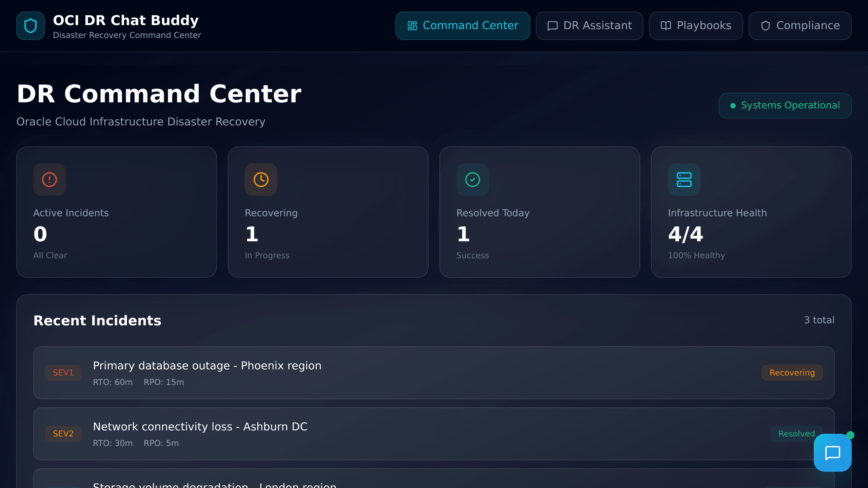Click the Recovering status badge on Phoenix incident
Image resolution: width=868 pixels, height=488 pixels.
tap(792, 373)
